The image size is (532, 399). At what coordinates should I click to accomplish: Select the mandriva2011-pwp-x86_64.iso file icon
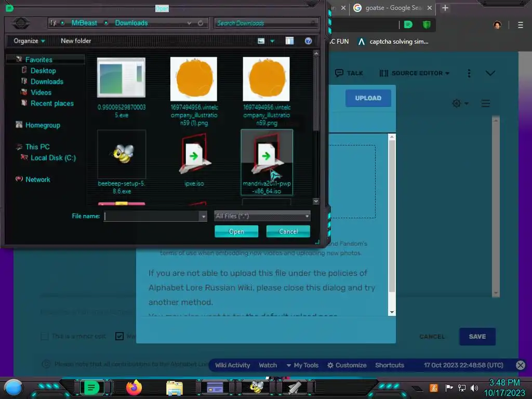267,154
